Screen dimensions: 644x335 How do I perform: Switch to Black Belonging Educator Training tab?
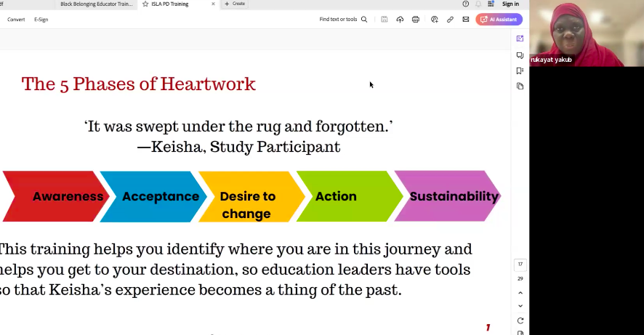pos(97,4)
